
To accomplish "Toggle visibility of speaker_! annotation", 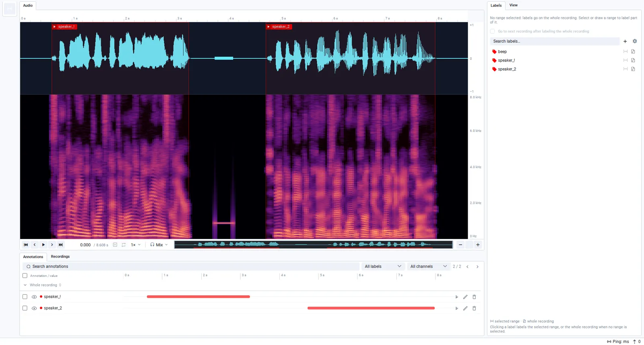I will point(34,297).
